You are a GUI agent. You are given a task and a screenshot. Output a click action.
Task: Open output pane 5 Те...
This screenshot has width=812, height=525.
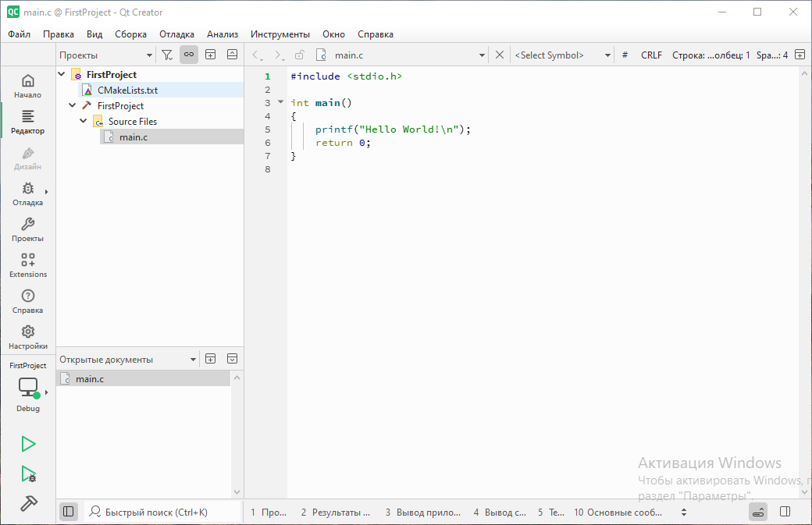pyautogui.click(x=551, y=512)
